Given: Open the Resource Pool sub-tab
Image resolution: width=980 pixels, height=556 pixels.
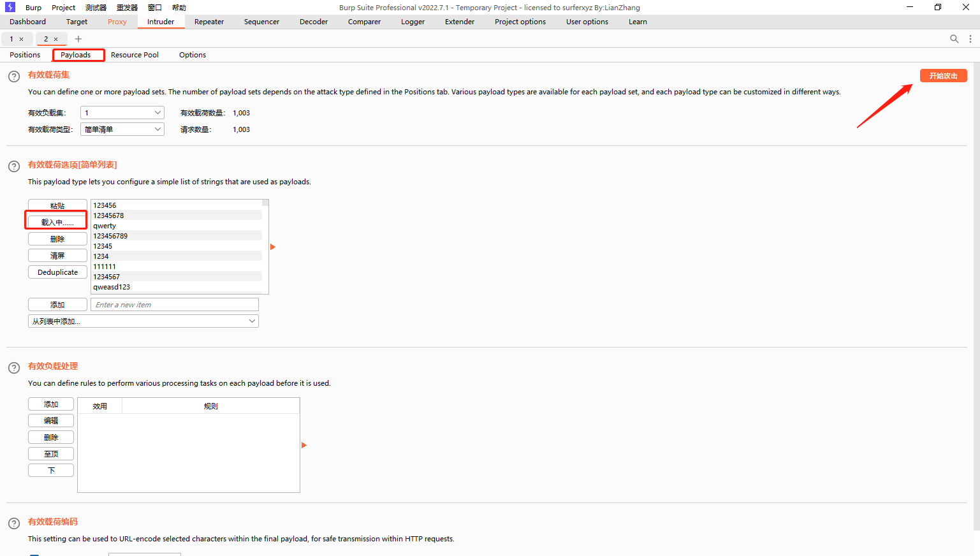Looking at the screenshot, I should (x=135, y=55).
